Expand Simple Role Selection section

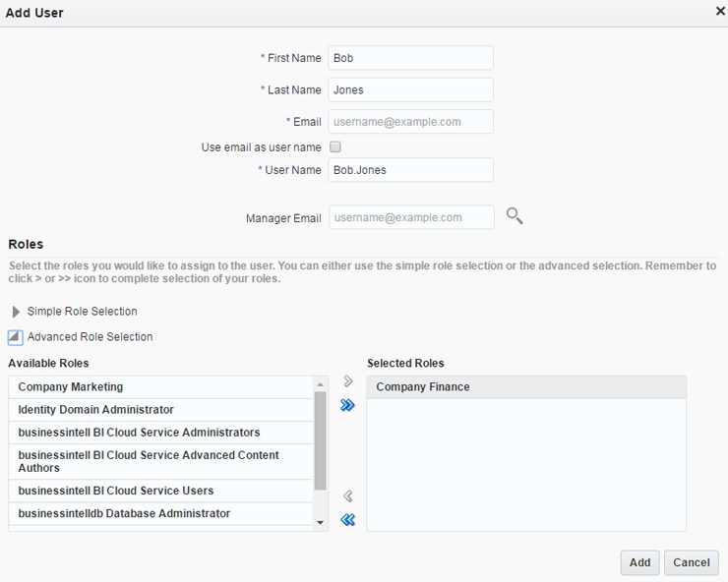point(16,312)
